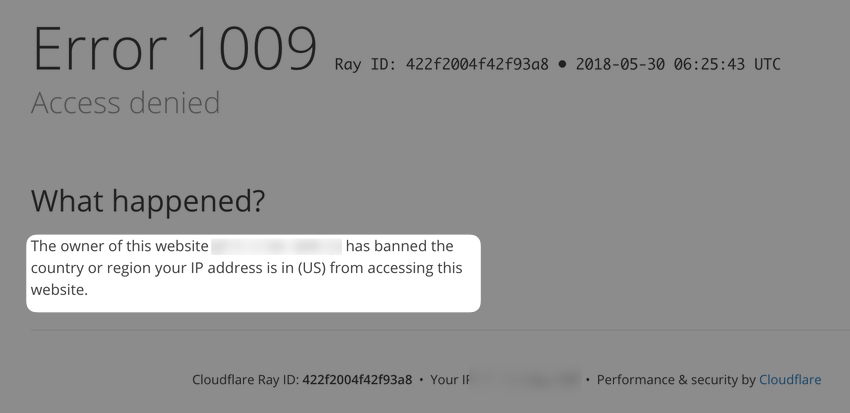Click the highlighted paragraph's last word website.
850x413 pixels.
point(59,290)
